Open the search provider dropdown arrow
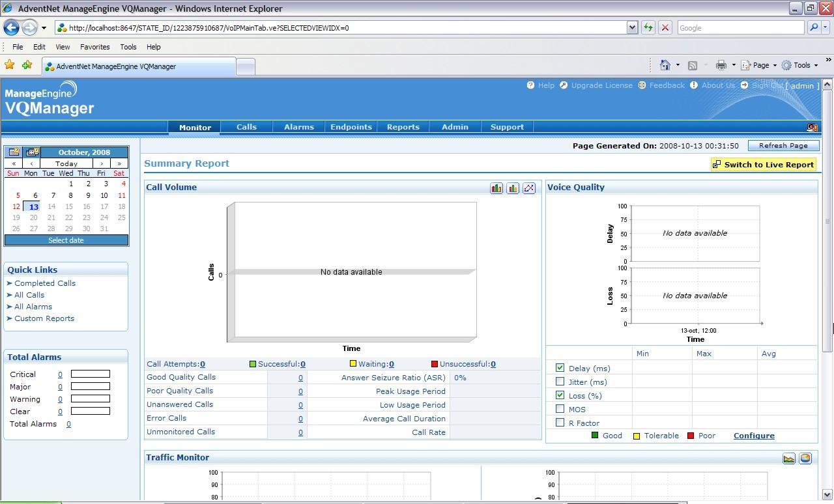Viewport: 834px width, 504px height. [825, 27]
